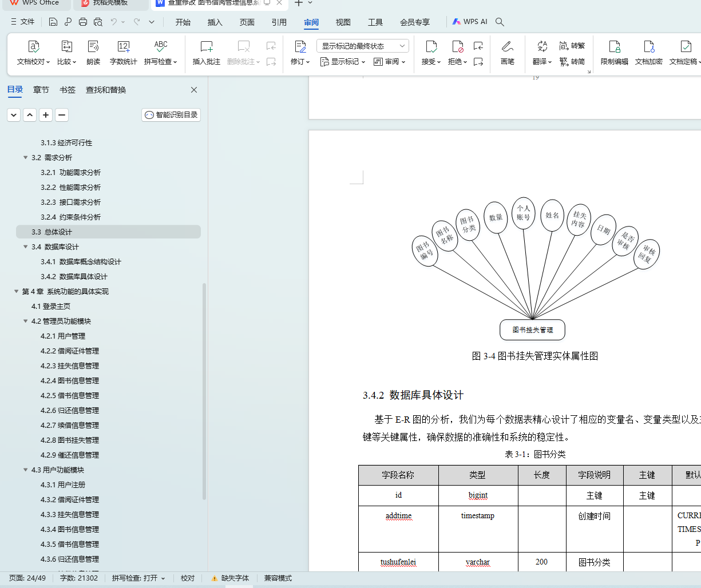The width and height of the screenshot is (701, 588).
Task: Click the 字数: 21302 status entry
Action: (79, 578)
